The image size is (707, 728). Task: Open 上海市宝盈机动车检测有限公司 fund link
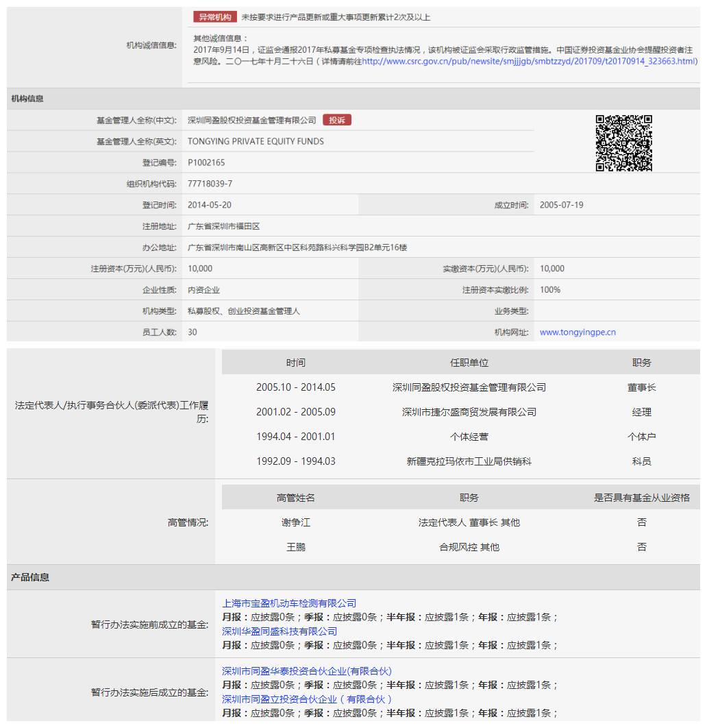[289, 603]
